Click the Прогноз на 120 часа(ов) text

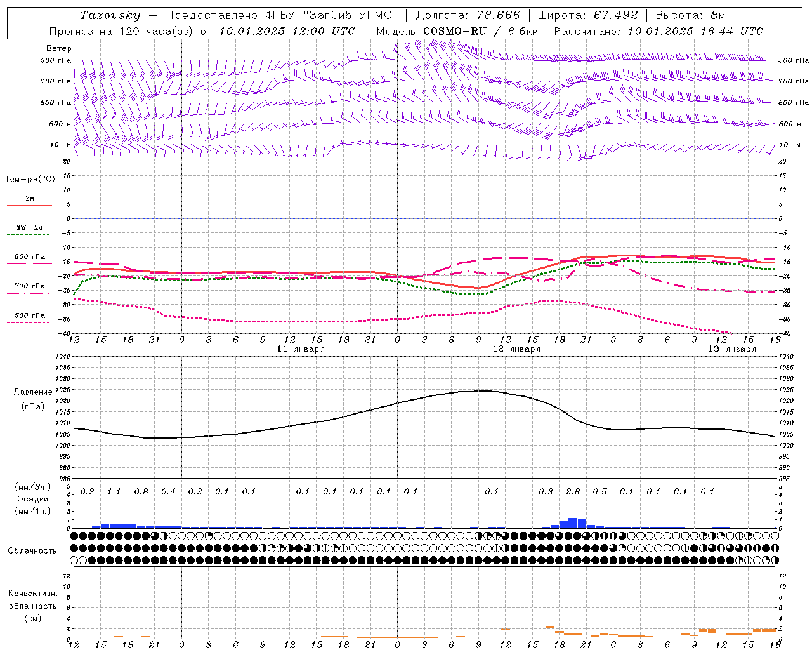coord(121,31)
